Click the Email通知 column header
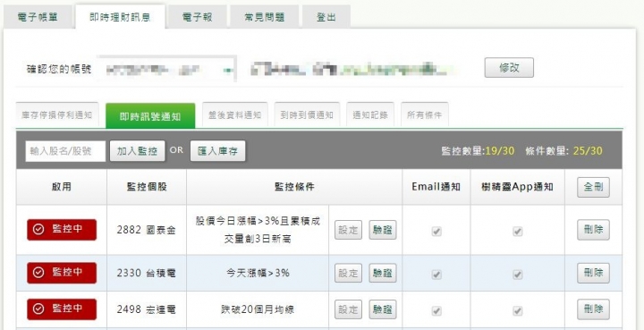644x330 pixels. [436, 187]
